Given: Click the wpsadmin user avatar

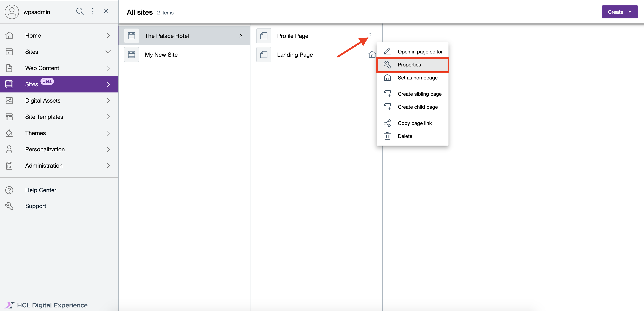Looking at the screenshot, I should click(12, 12).
